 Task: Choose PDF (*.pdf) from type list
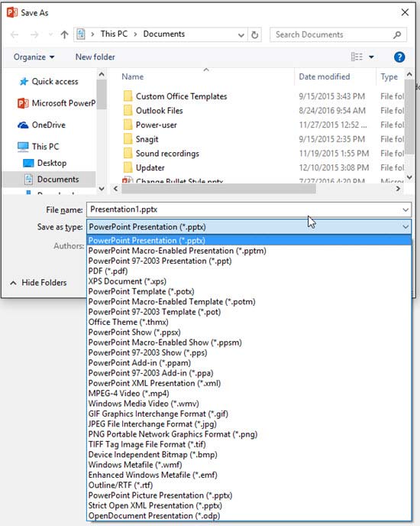[108, 271]
